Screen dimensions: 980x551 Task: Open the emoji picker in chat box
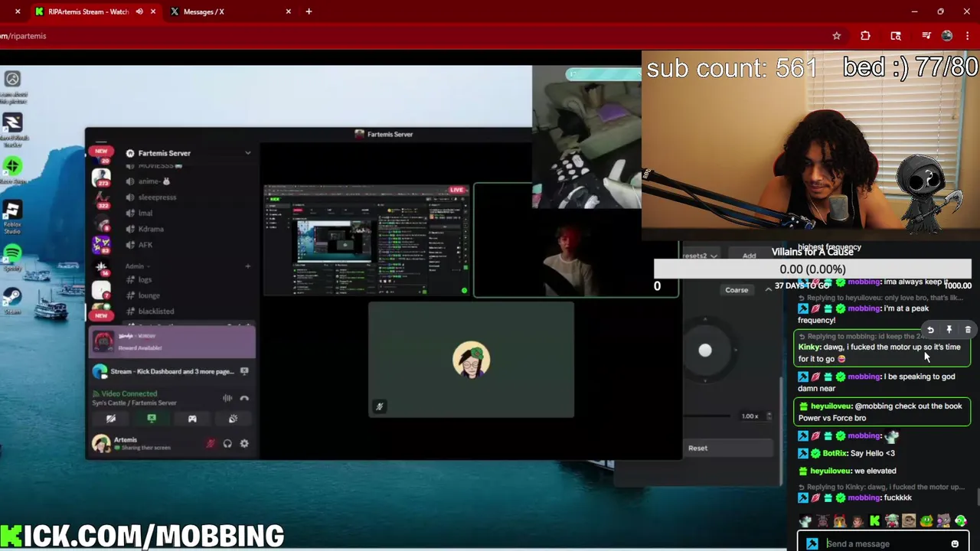coord(955,543)
